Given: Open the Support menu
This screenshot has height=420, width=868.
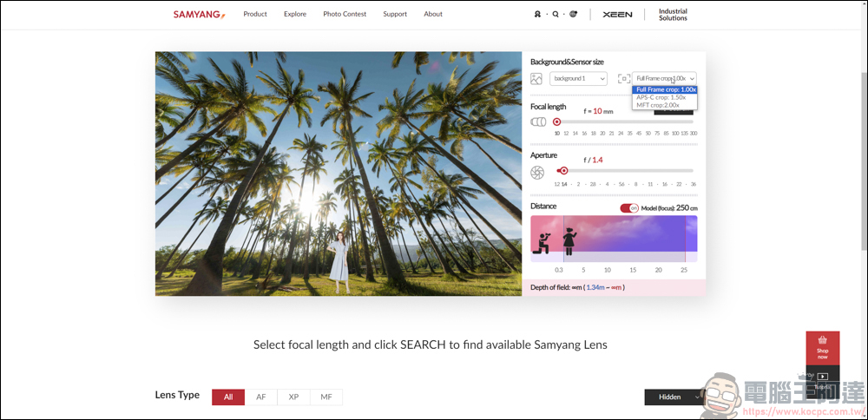Looking at the screenshot, I should click(x=395, y=15).
